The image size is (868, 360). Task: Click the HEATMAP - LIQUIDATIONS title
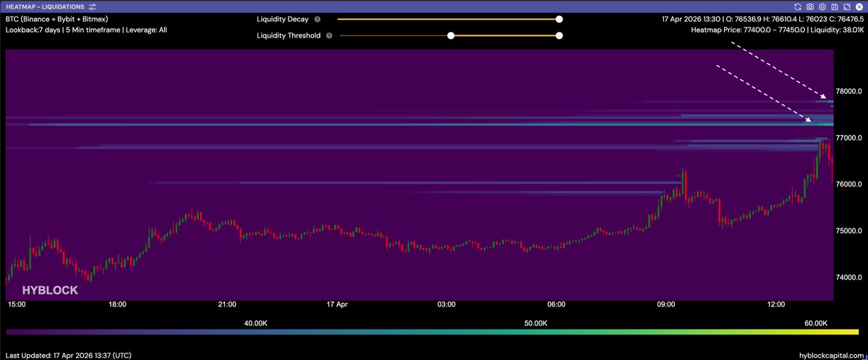[44, 6]
